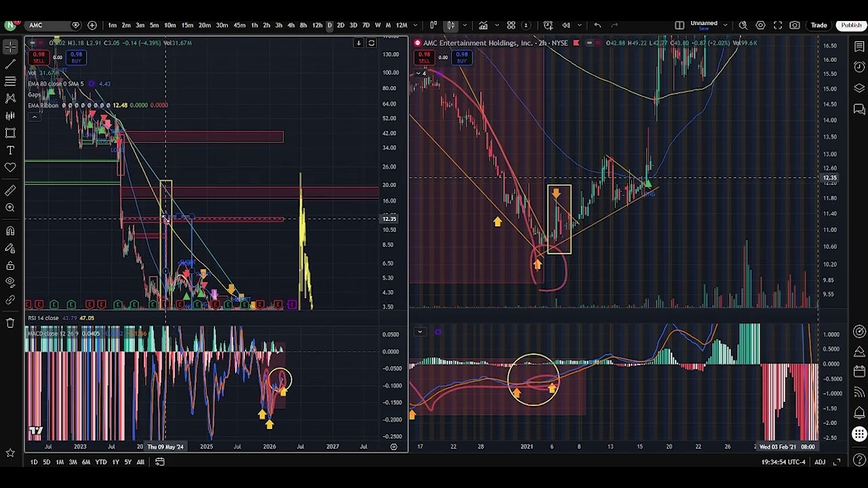This screenshot has width=868, height=488.
Task: Choose the weekly W timeframe
Action: (378, 25)
